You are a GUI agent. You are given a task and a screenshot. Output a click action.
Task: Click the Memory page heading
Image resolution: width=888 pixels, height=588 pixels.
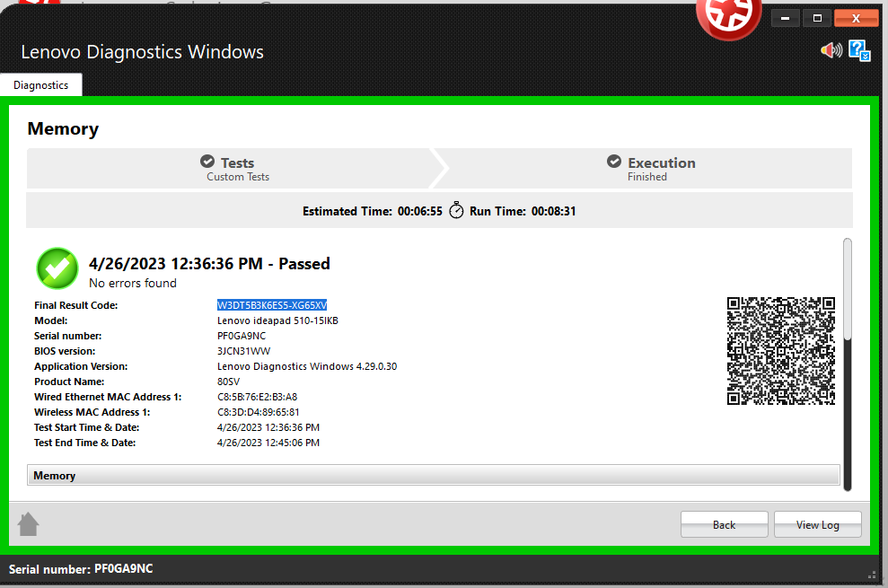(x=63, y=128)
